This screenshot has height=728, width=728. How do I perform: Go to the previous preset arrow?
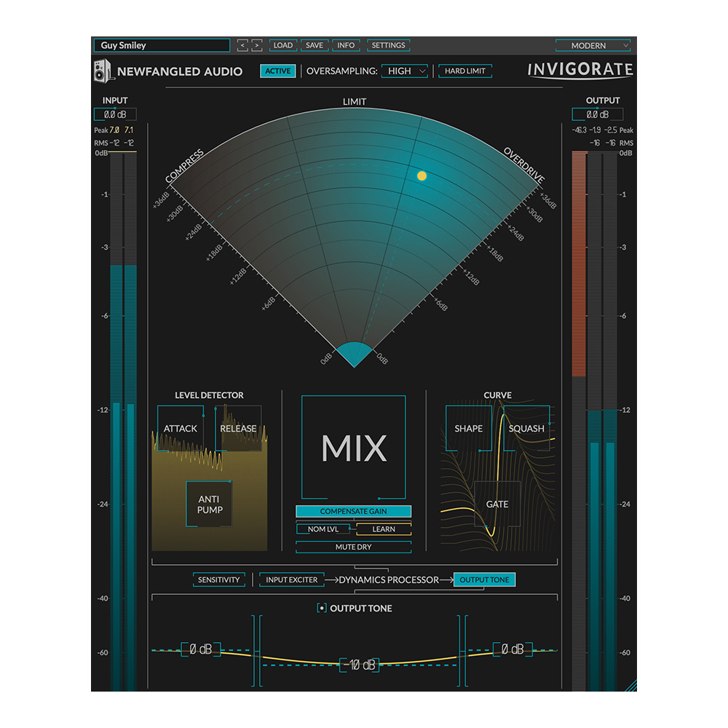point(242,45)
